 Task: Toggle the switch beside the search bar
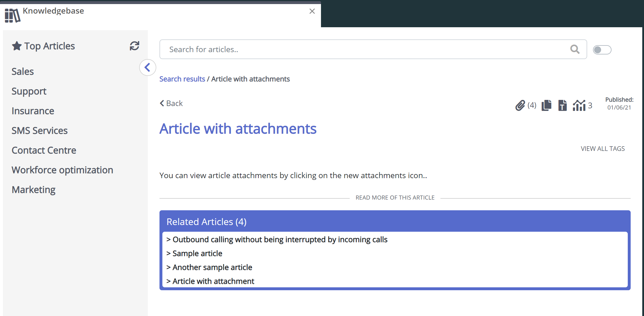tap(602, 50)
